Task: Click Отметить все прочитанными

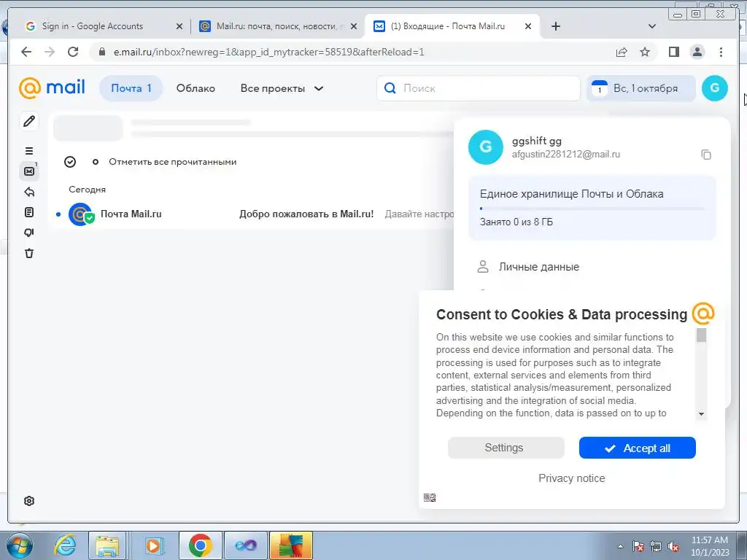Action: [x=172, y=162]
